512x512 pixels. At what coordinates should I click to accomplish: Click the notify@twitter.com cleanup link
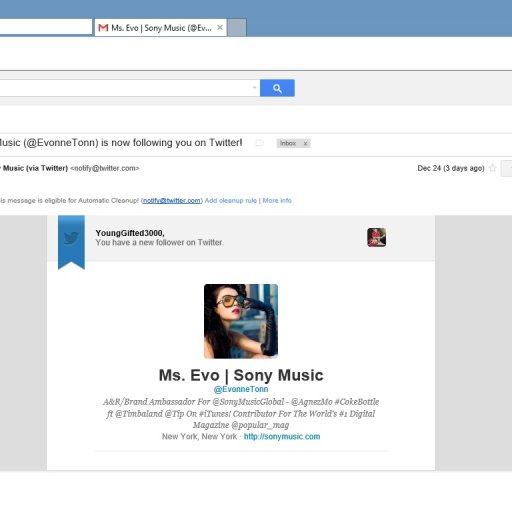(x=172, y=200)
